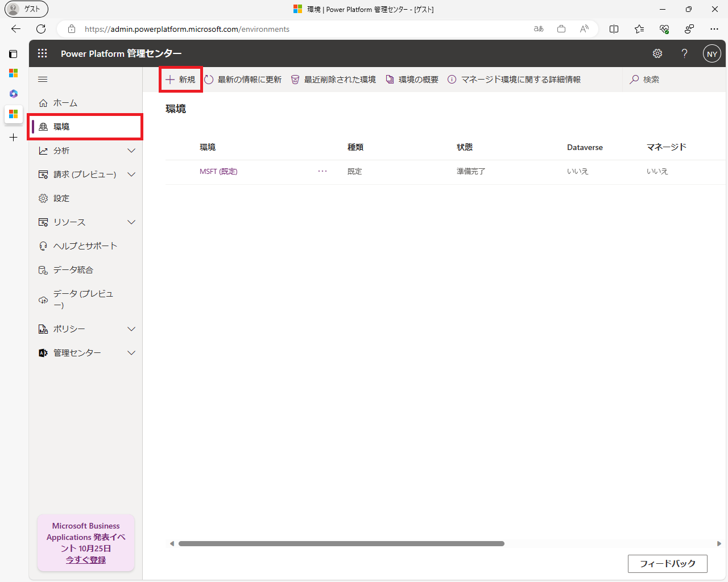728x582 pixels.
Task: Open 最近削除された環境 command
Action: pos(333,80)
